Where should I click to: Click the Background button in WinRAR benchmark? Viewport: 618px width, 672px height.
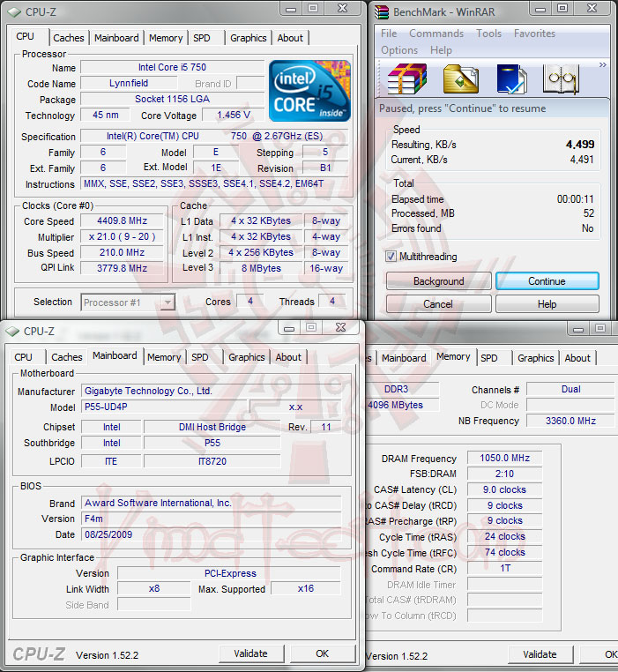click(x=438, y=281)
